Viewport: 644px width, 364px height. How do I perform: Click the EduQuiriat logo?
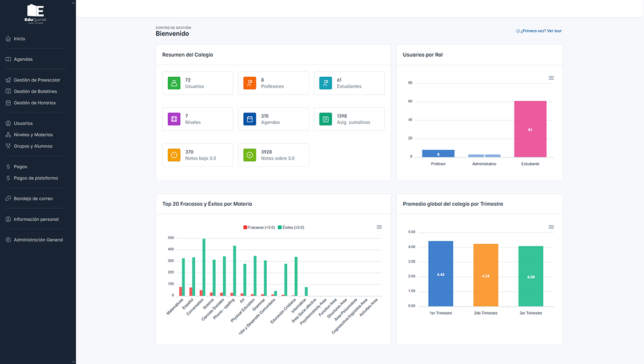coord(35,14)
